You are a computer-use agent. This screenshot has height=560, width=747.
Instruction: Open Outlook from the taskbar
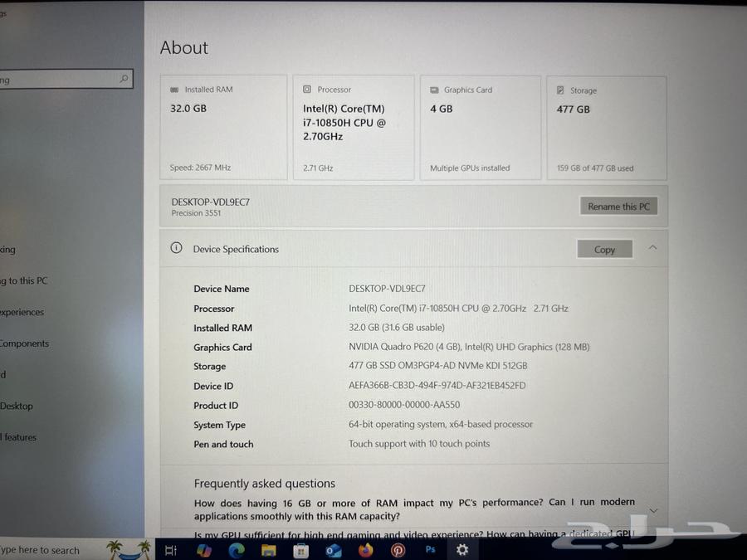point(334,550)
